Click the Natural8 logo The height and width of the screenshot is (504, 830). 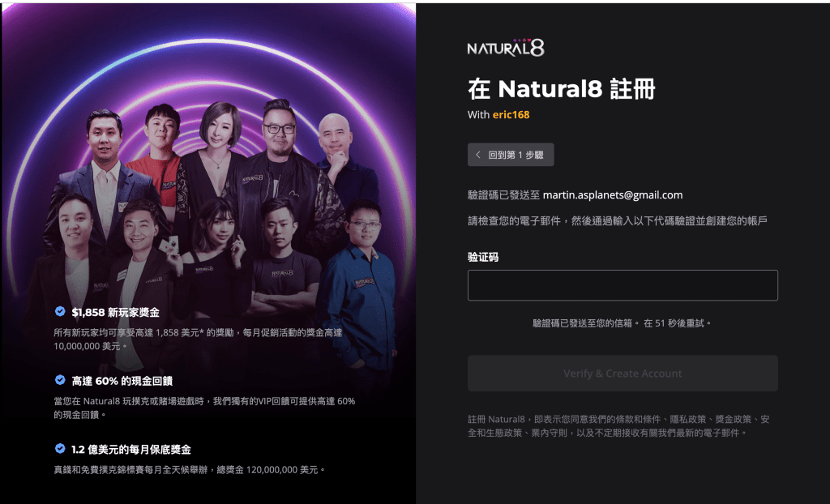[x=506, y=48]
